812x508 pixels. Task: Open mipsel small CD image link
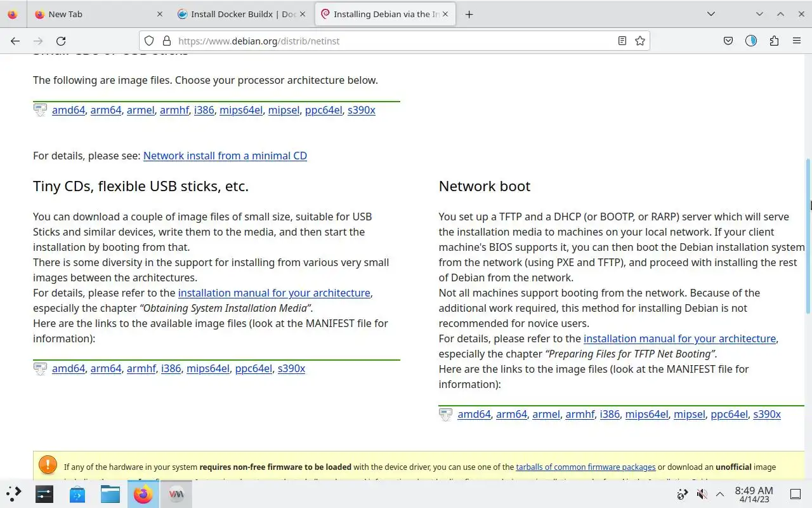tap(284, 110)
